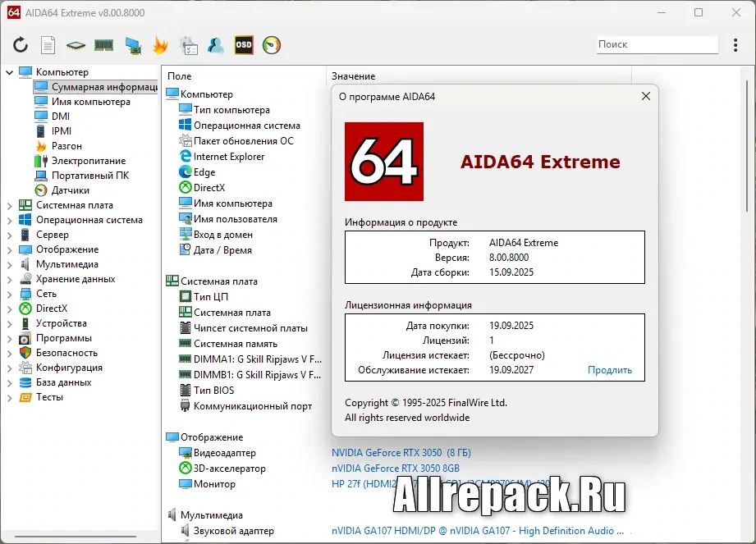Close the About AIDA64 dialog
The image size is (756, 544).
click(x=646, y=96)
